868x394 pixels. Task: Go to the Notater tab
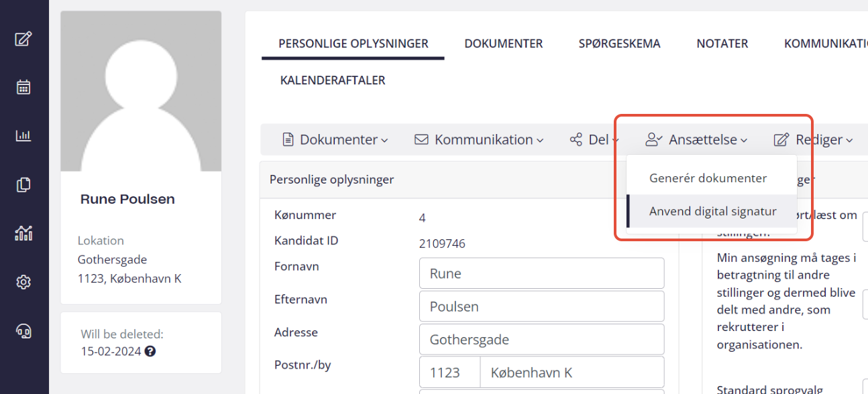point(722,44)
